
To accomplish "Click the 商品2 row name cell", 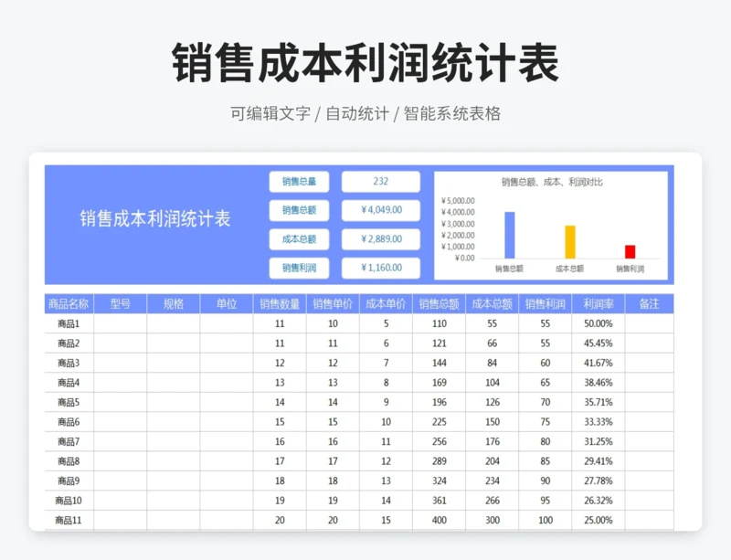I will point(69,343).
